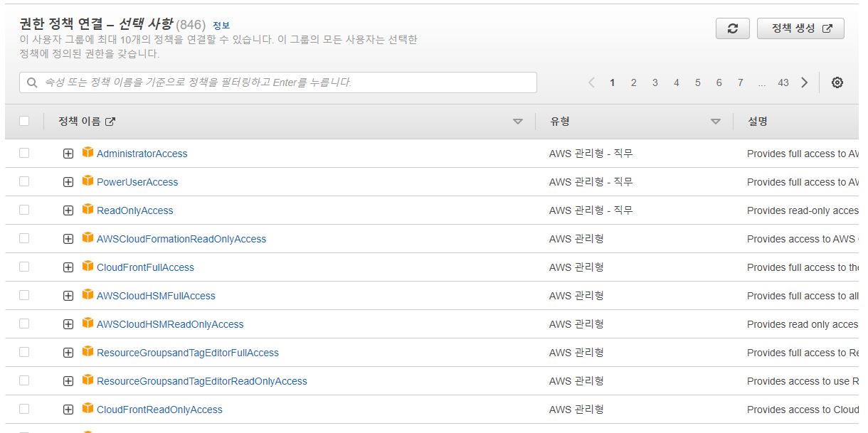
Task: Toggle the select-all policies checkbox in header
Action: tap(24, 121)
